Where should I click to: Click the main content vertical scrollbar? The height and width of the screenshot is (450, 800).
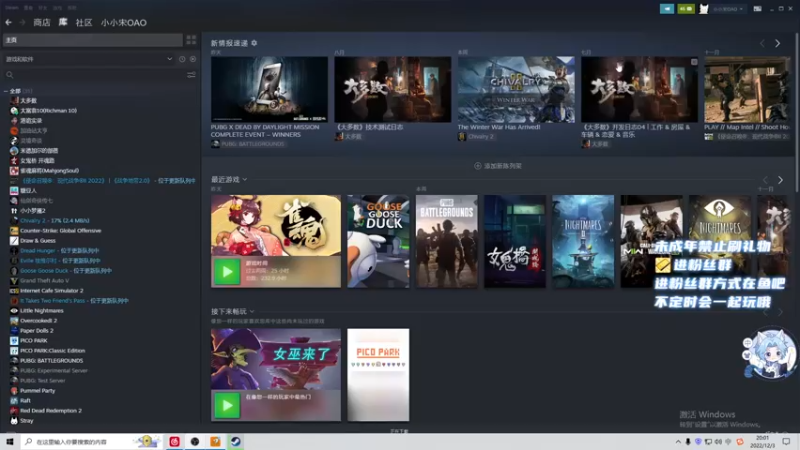(797, 112)
